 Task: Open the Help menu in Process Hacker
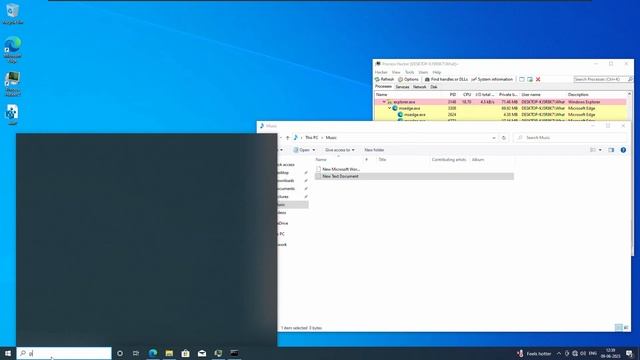tap(437, 72)
